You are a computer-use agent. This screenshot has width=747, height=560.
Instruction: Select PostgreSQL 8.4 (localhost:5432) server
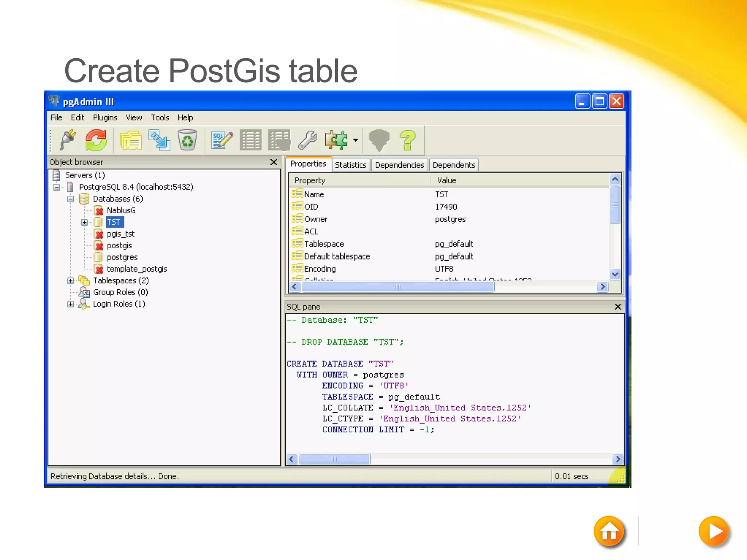(x=136, y=187)
